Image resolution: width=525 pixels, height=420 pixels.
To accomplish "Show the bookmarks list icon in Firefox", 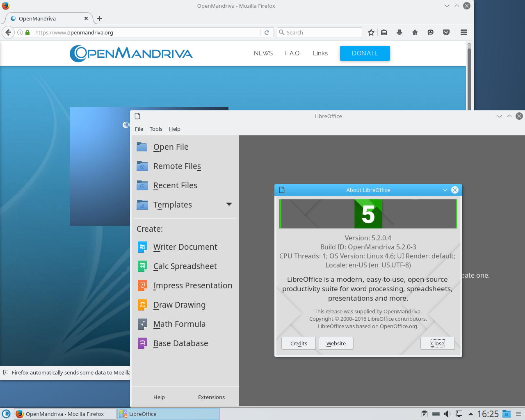I will tap(384, 32).
